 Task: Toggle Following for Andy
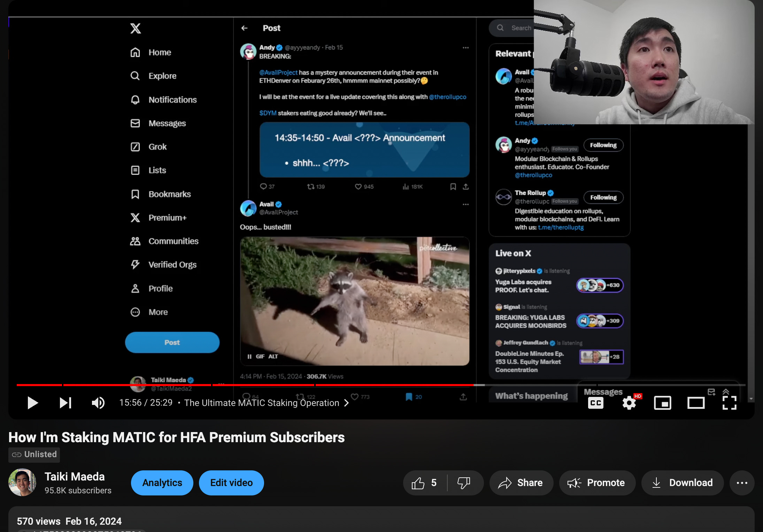pyautogui.click(x=603, y=145)
